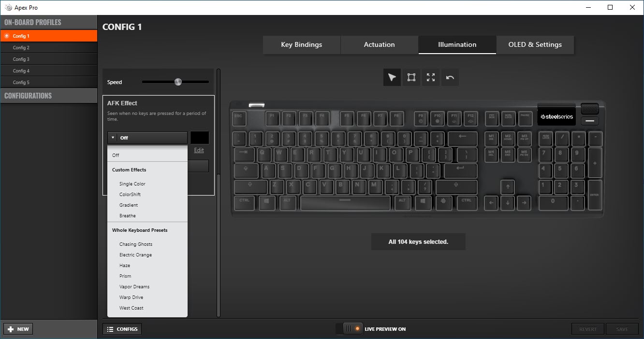Click the SteelSeries OLED display on the keyboard
The height and width of the screenshot is (339, 644).
pos(556,116)
